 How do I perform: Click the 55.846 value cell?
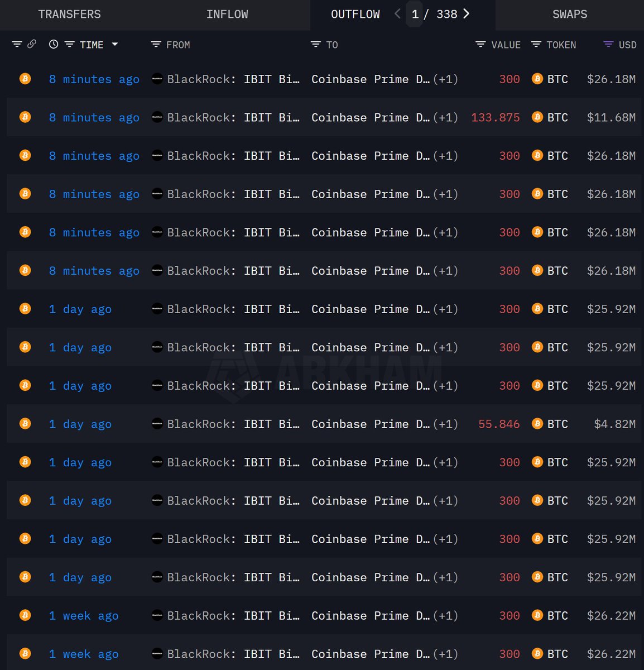click(499, 424)
